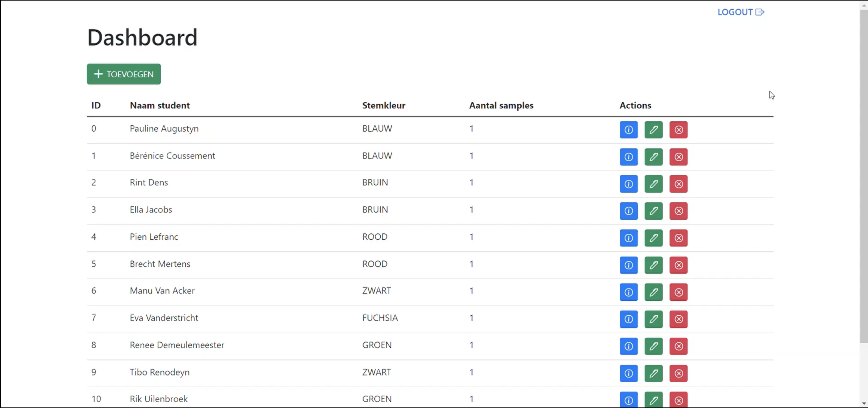The height and width of the screenshot is (408, 868).
Task: Edit Tibo Renodeyn's entry
Action: coord(653,373)
